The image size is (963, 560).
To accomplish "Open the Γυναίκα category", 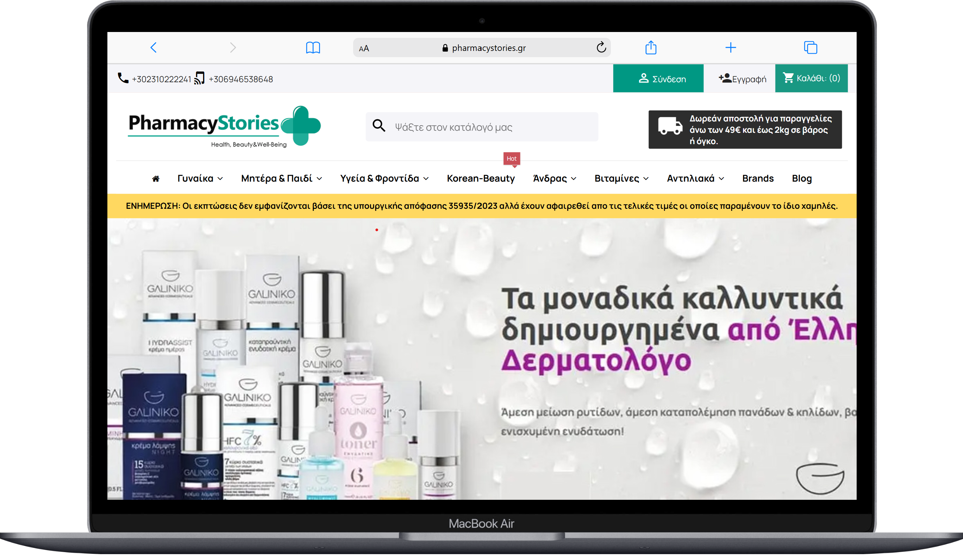I will pos(195,179).
